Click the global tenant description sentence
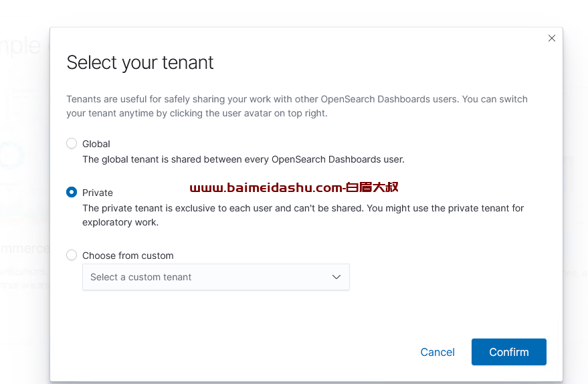The height and width of the screenshot is (384, 588). pyautogui.click(x=243, y=159)
